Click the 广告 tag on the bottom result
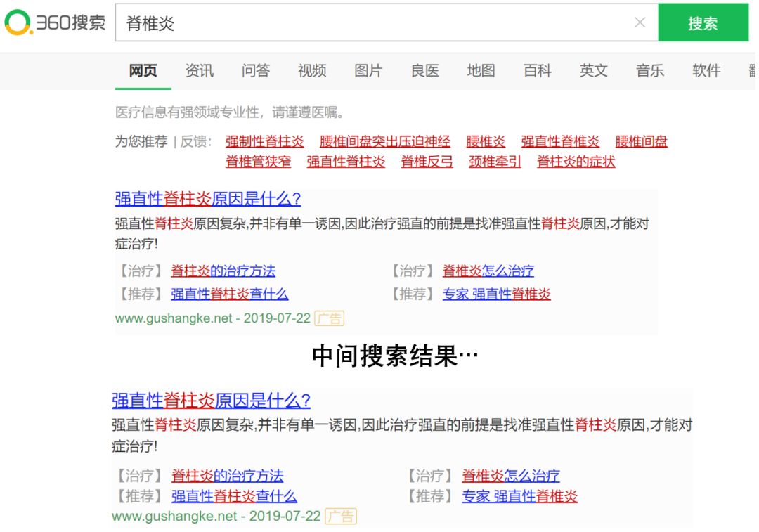 click(341, 517)
